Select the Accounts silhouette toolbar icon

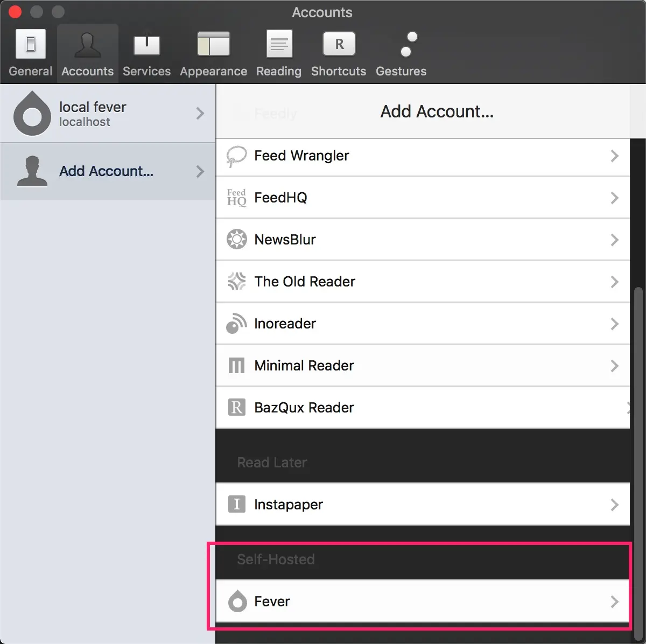pyautogui.click(x=87, y=44)
